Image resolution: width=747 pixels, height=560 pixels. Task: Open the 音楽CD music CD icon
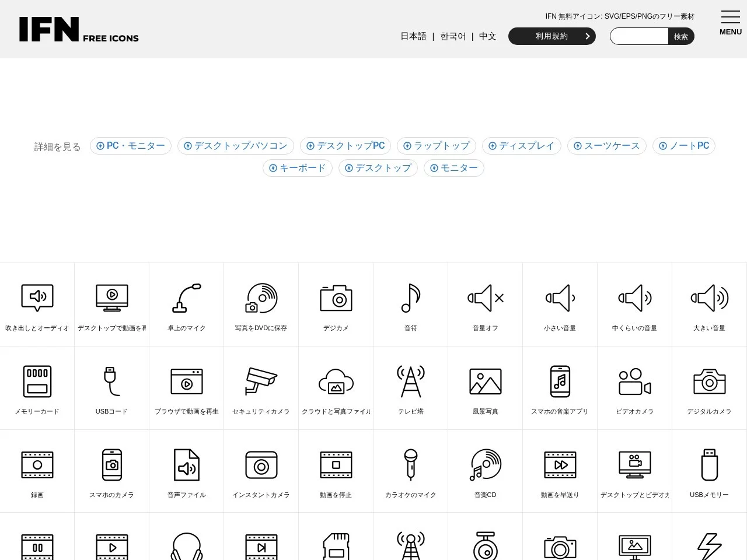pos(485,465)
